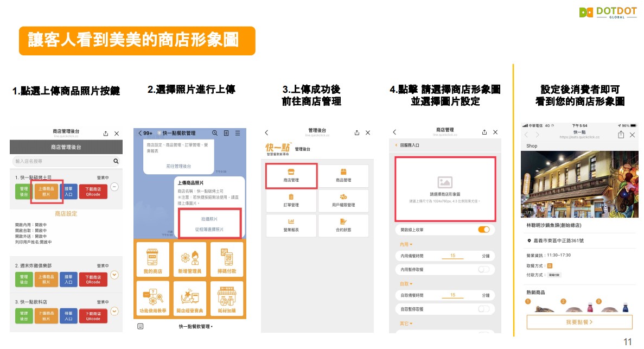Tap 拍攝照片 link in chat bubble
Screen dimensions: 644x349
pyautogui.click(x=209, y=219)
